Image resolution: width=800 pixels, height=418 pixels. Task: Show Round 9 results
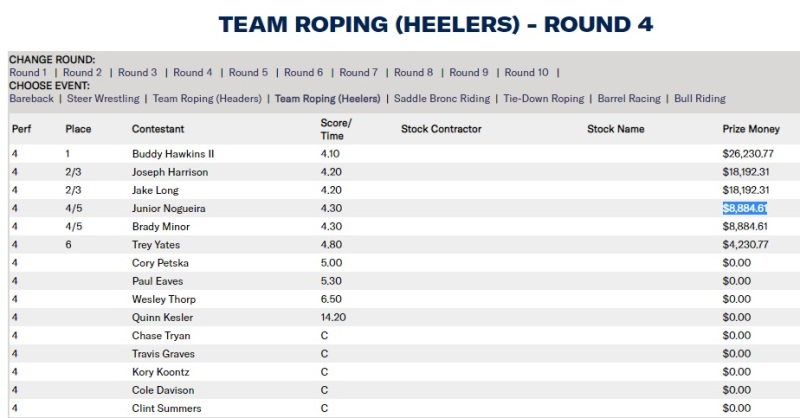tap(469, 73)
